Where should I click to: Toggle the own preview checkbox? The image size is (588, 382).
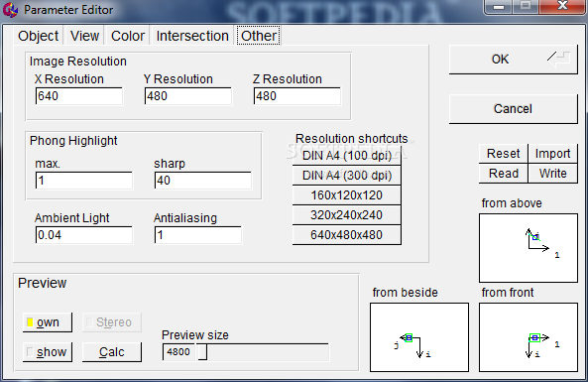tap(48, 322)
